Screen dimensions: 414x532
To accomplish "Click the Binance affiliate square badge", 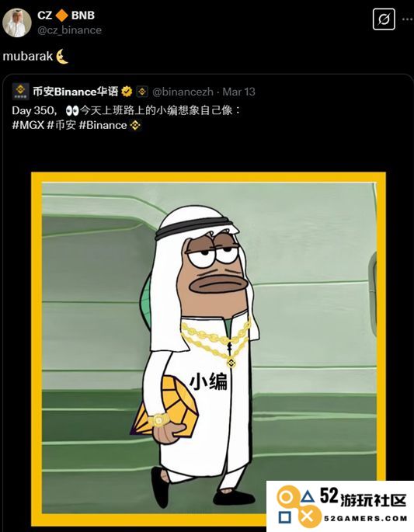I will tap(142, 92).
